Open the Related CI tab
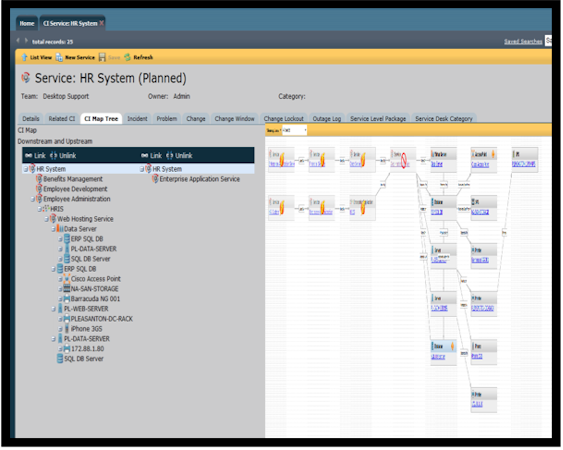The height and width of the screenshot is (450, 563). coord(62,119)
